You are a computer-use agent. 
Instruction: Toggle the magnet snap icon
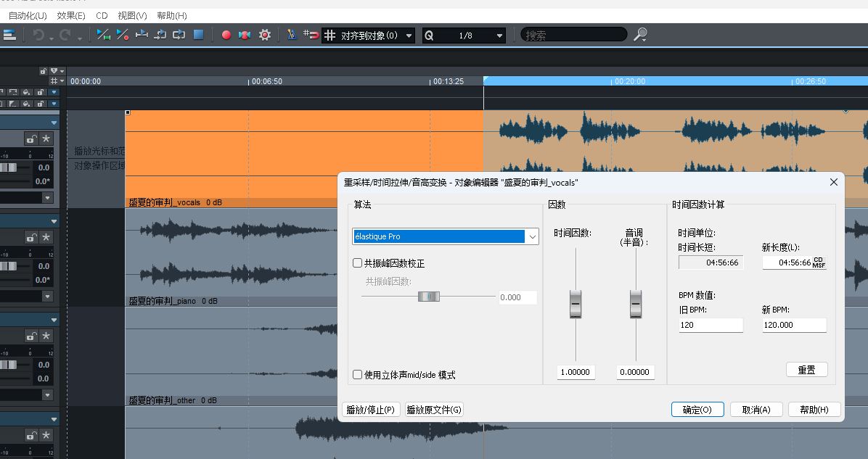click(x=311, y=35)
